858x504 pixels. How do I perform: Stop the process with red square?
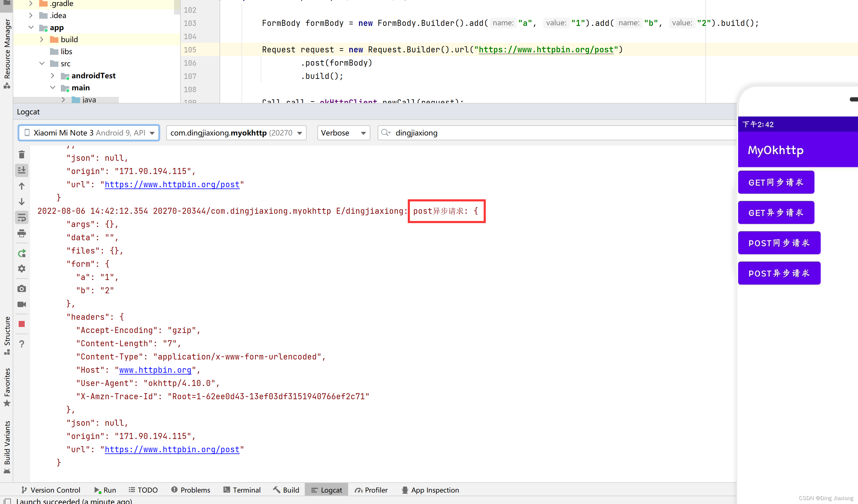21,324
